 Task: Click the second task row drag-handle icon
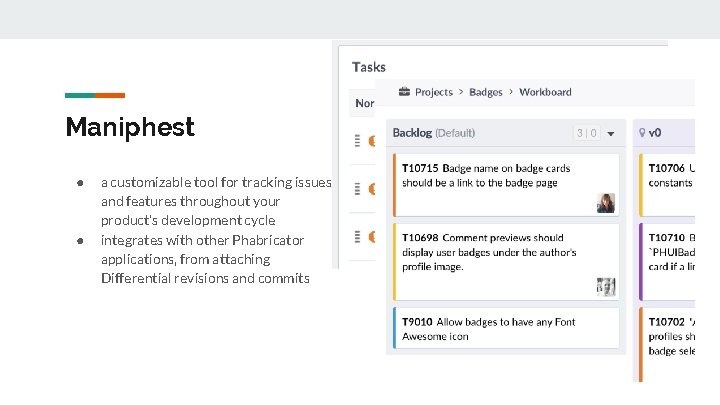coord(358,189)
